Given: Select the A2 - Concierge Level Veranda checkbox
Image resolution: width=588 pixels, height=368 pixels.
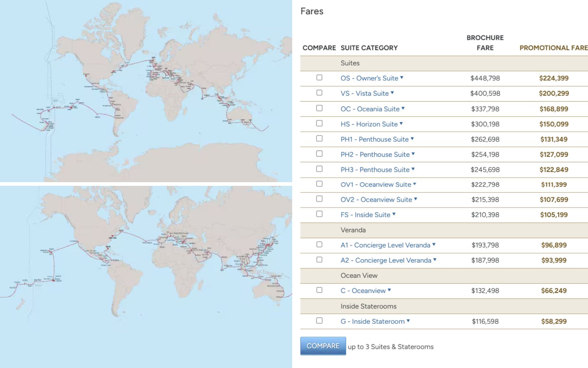Looking at the screenshot, I should (319, 259).
